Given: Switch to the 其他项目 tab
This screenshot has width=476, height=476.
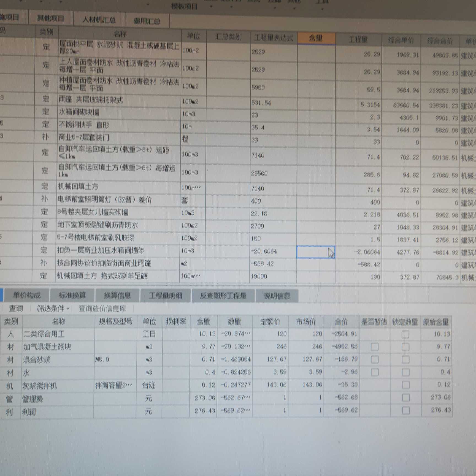Looking at the screenshot, I should click(51, 18).
